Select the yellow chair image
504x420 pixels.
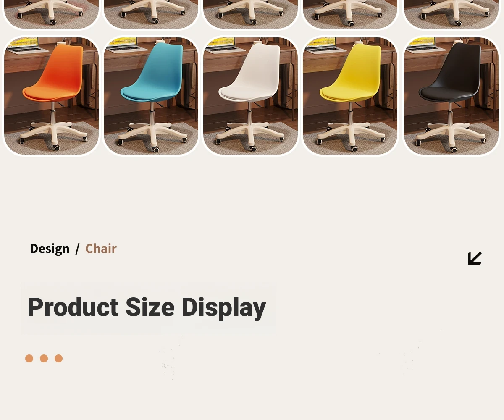tap(350, 96)
